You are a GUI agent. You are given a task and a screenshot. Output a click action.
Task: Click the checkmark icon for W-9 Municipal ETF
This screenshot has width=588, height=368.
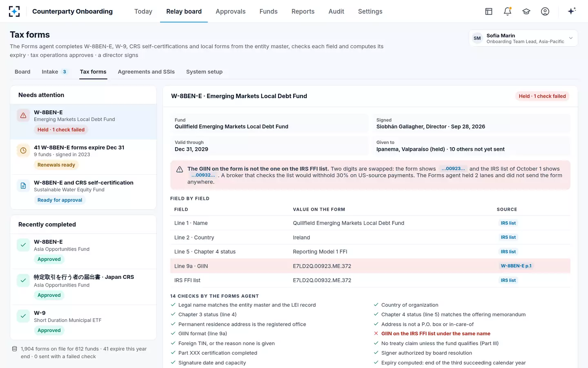[x=23, y=316]
